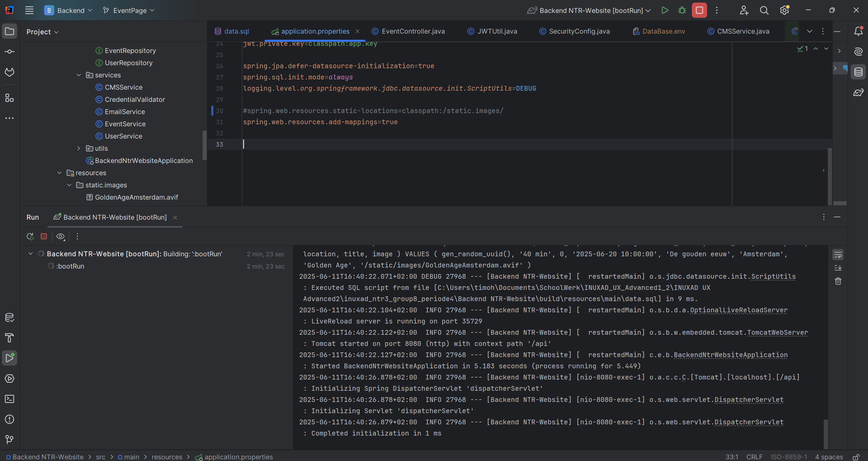Toggle scroll to end of console
Screen dimensions: 868x461
838,268
